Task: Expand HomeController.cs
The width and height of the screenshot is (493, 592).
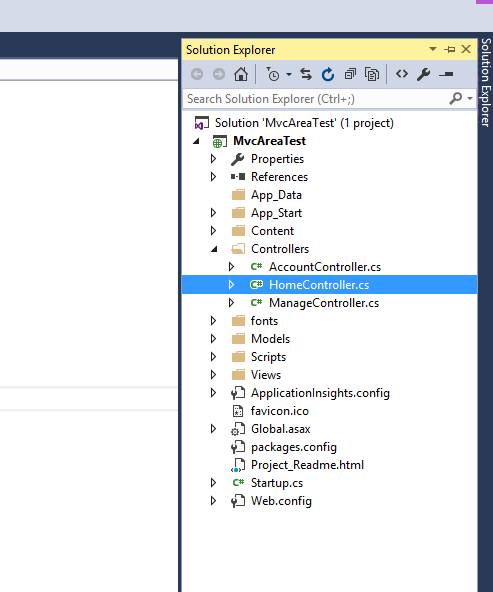Action: point(231,285)
